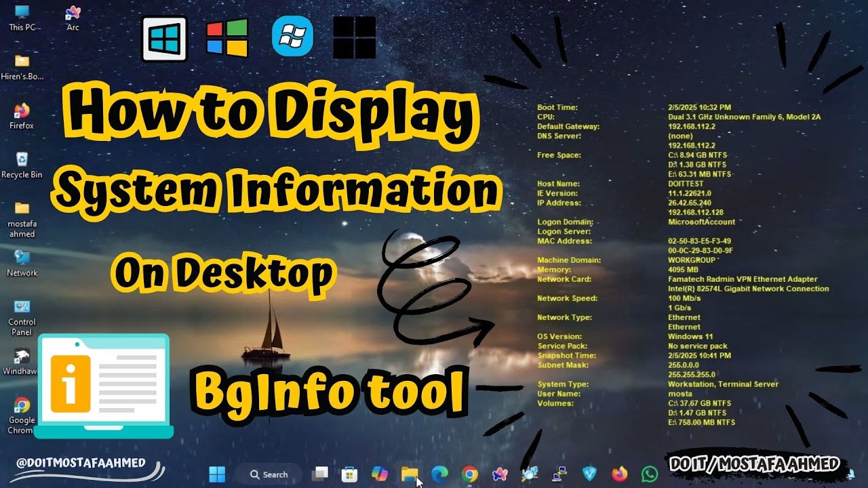Launch the Arc desktop shortcut
The height and width of the screenshot is (488, 868).
click(73, 18)
